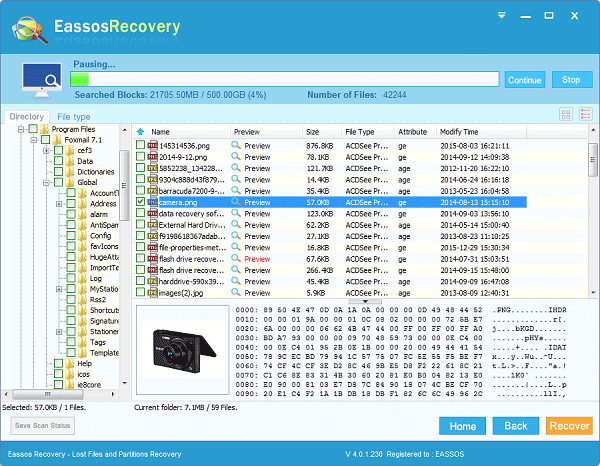Click the file icon of barracuda7200-9-...

pos(153,191)
